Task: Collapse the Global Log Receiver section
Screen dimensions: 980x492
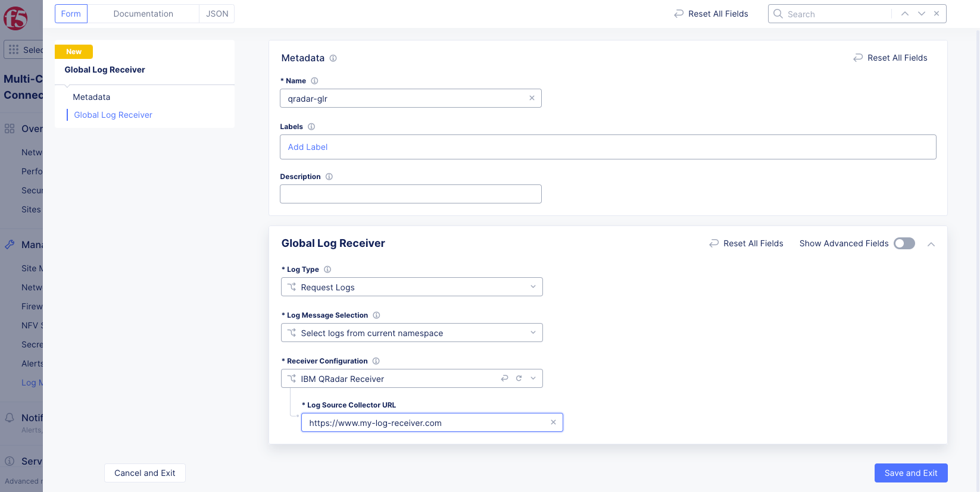Action: pyautogui.click(x=931, y=244)
